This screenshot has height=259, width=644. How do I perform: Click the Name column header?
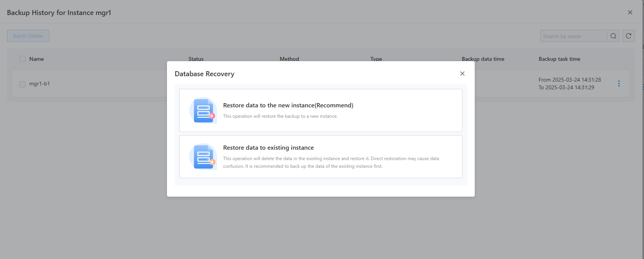point(37,59)
